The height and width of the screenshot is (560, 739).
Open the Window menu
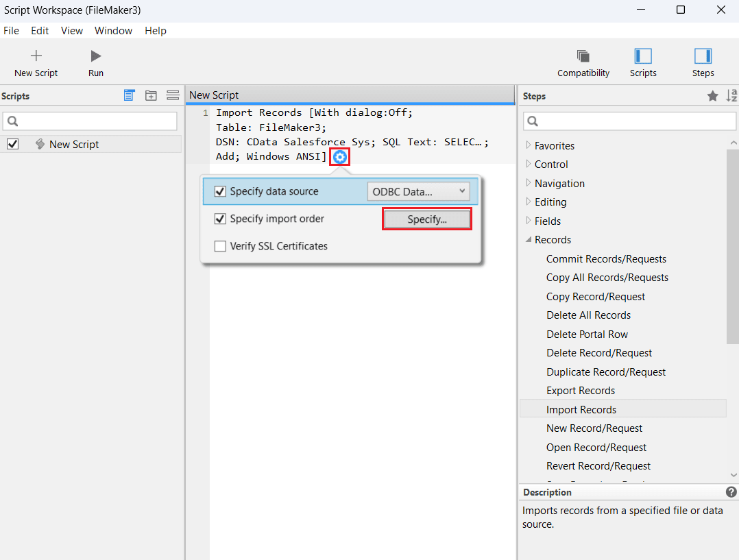click(113, 31)
